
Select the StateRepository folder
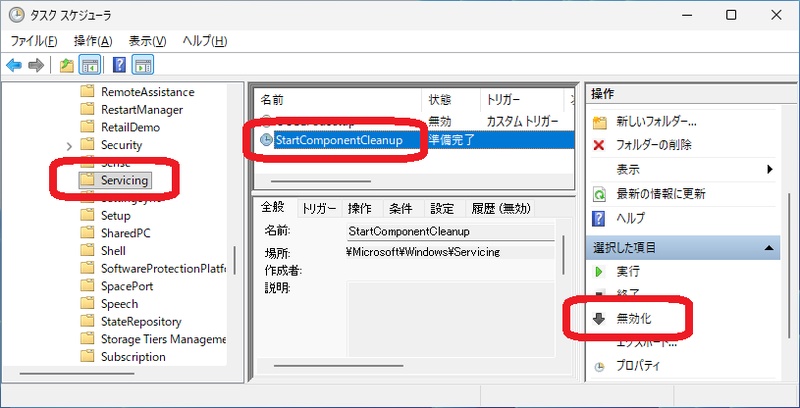point(141,321)
